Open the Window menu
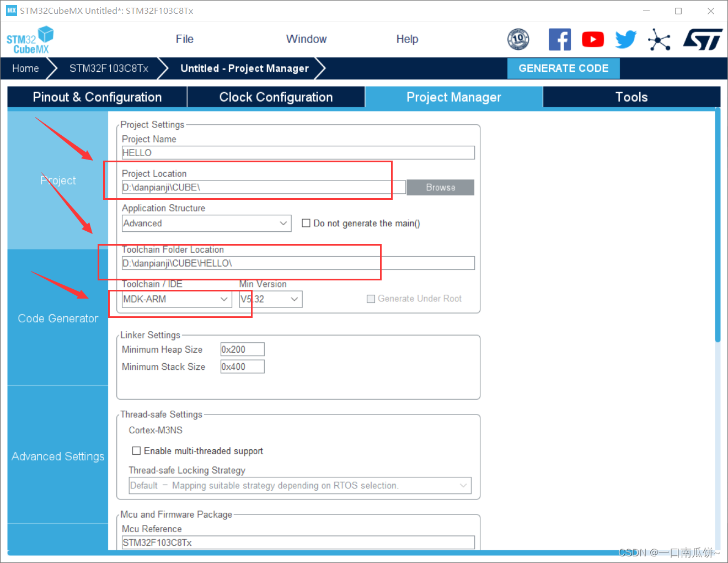 [x=306, y=39]
